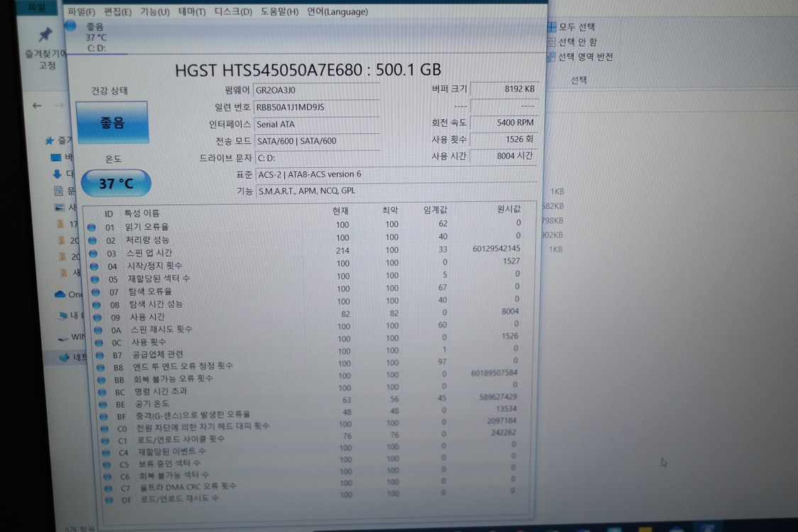Click the blue status dot beside 읽기 오류율
The width and height of the screenshot is (798, 532).
(92, 226)
